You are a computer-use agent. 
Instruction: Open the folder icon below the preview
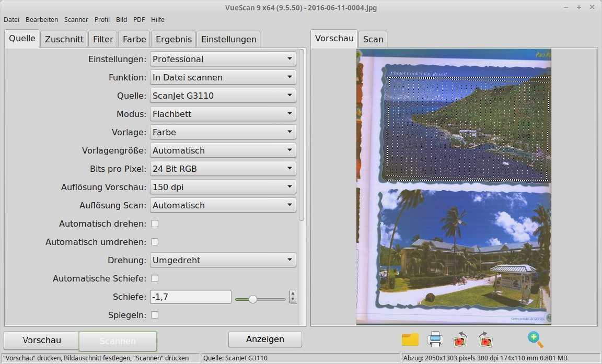point(410,339)
